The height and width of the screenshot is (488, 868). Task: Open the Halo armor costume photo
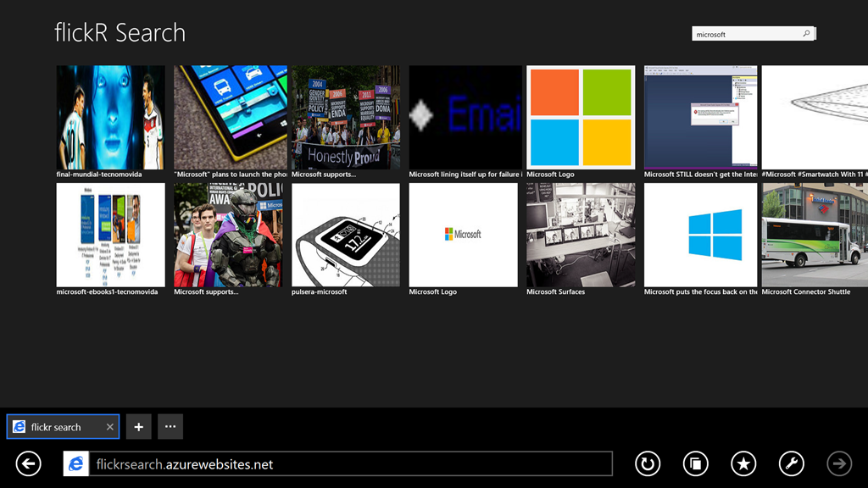click(x=228, y=235)
